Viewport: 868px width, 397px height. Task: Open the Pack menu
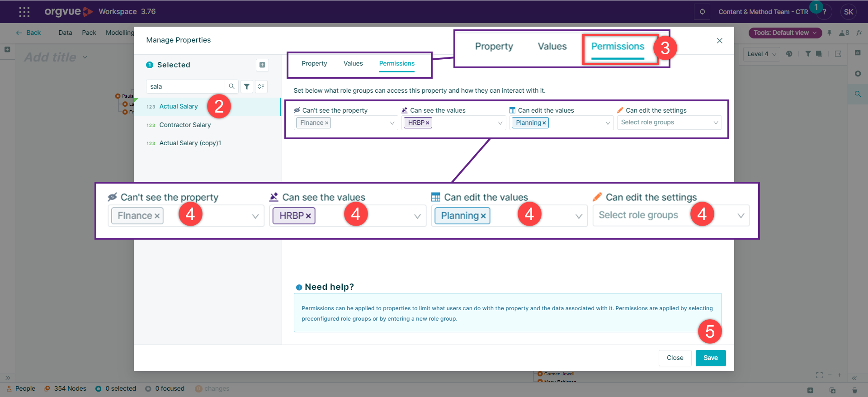point(89,33)
